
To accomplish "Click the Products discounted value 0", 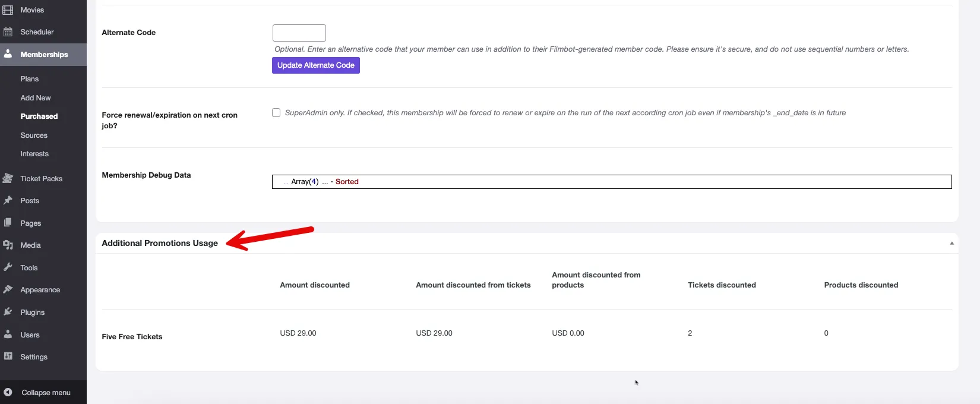I will click(826, 333).
